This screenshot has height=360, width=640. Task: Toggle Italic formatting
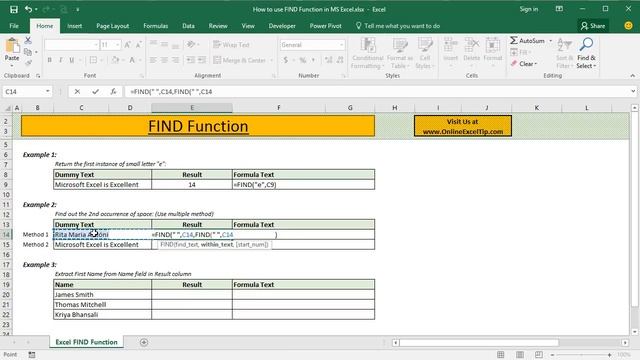[60, 60]
